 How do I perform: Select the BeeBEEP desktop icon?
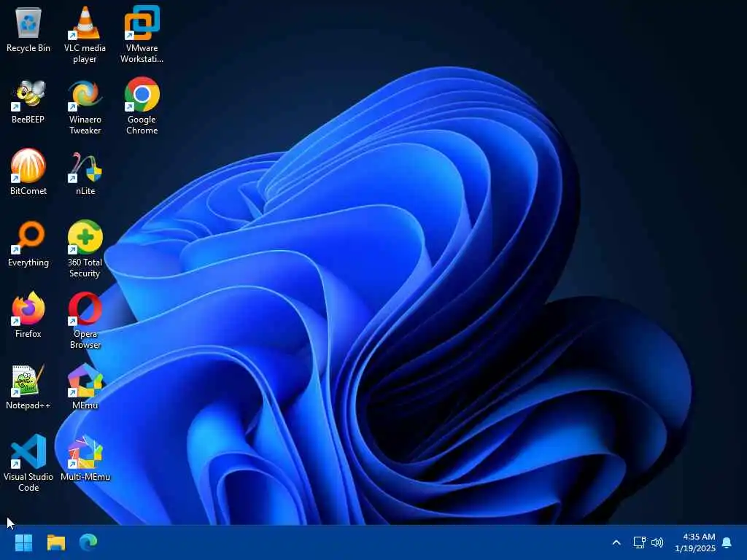coord(28,101)
